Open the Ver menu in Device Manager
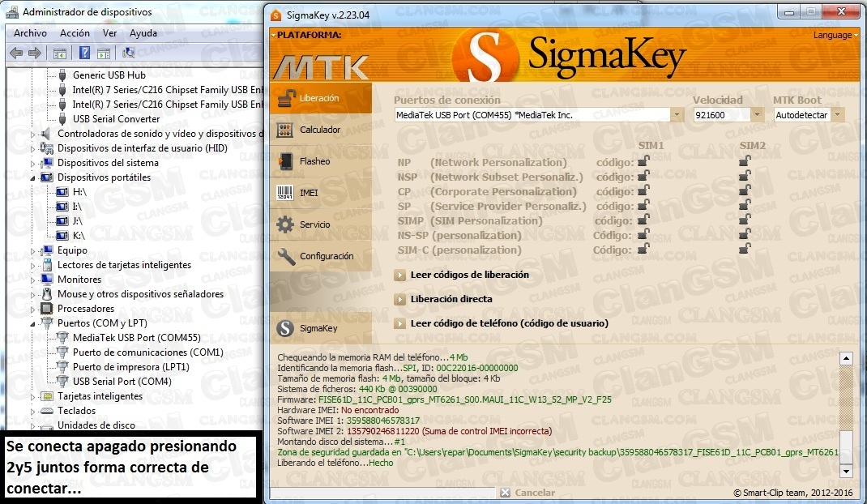The image size is (867, 504). (x=109, y=33)
